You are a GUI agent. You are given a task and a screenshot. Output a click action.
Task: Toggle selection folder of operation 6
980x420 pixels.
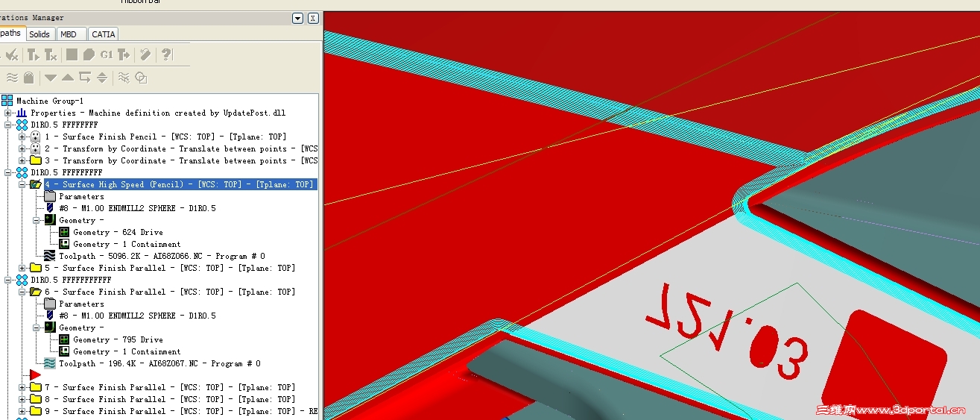pos(36,292)
